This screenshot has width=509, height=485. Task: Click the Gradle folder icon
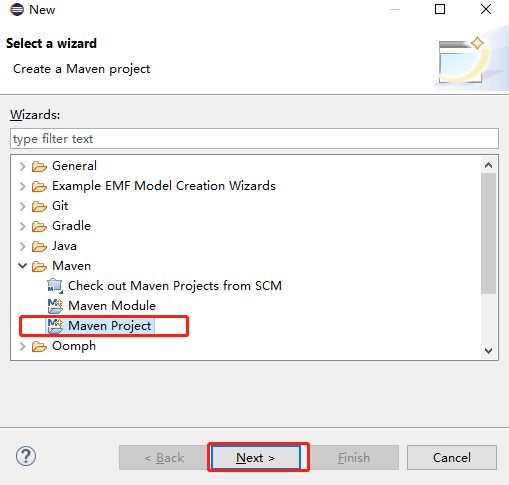coord(39,226)
